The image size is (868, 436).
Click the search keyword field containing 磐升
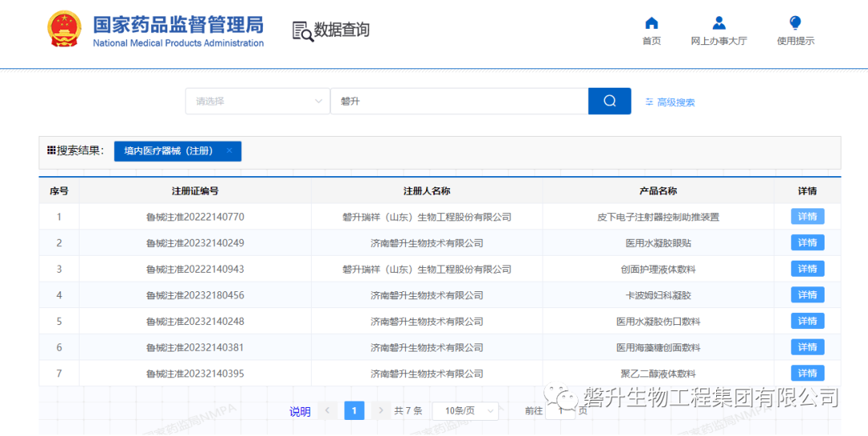460,101
